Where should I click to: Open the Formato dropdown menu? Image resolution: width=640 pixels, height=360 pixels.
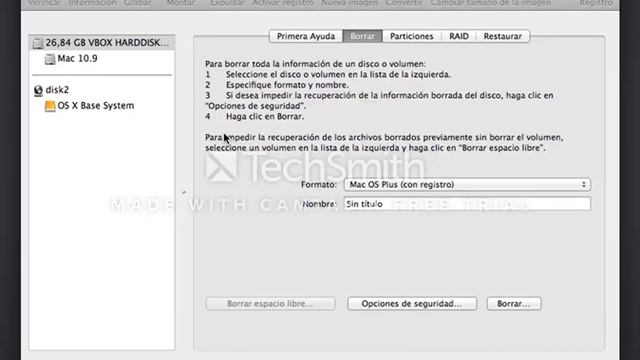tap(467, 184)
